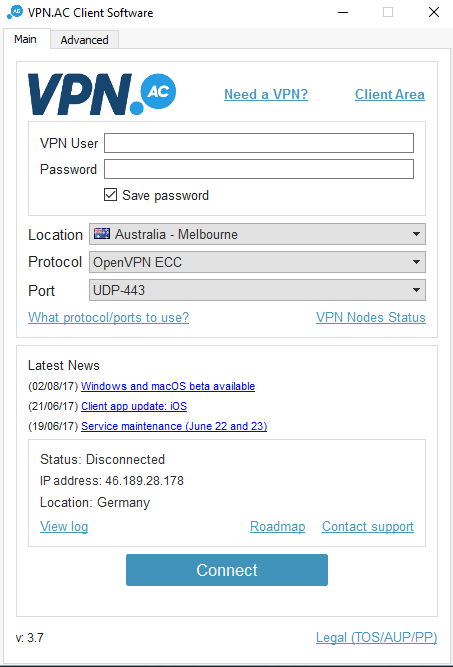Viewport: 453px width, 667px height.
Task: Open Windows and macOS beta available news
Action: click(x=168, y=386)
